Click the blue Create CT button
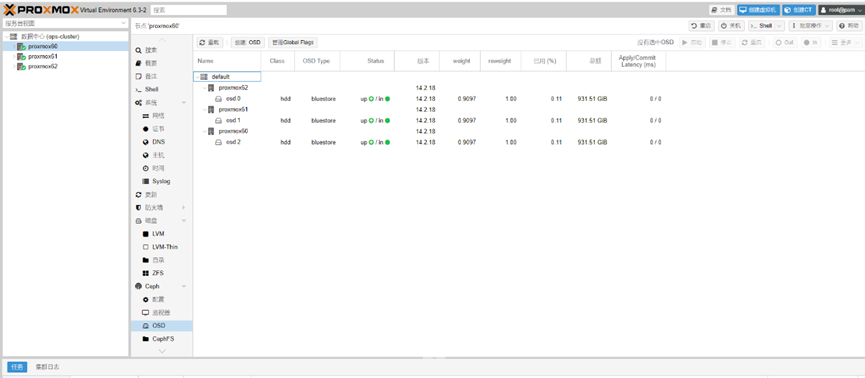This screenshot has height=378, width=865. [799, 10]
